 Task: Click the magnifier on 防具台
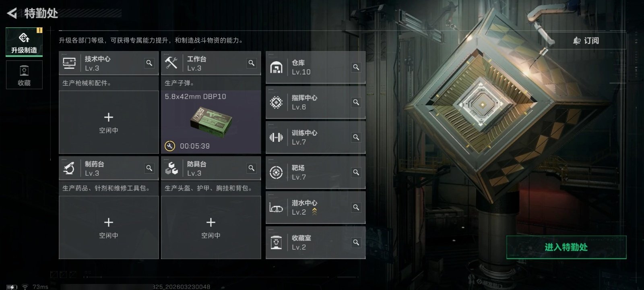coord(252,168)
